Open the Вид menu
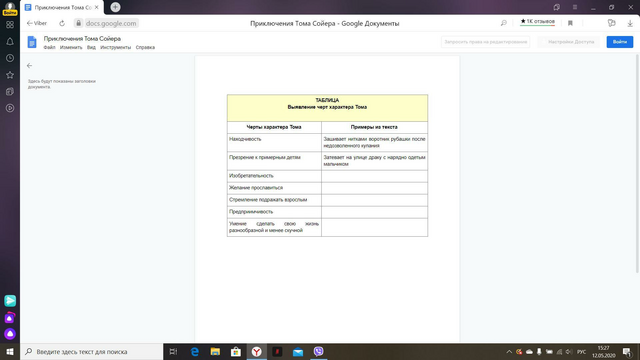 (91, 47)
